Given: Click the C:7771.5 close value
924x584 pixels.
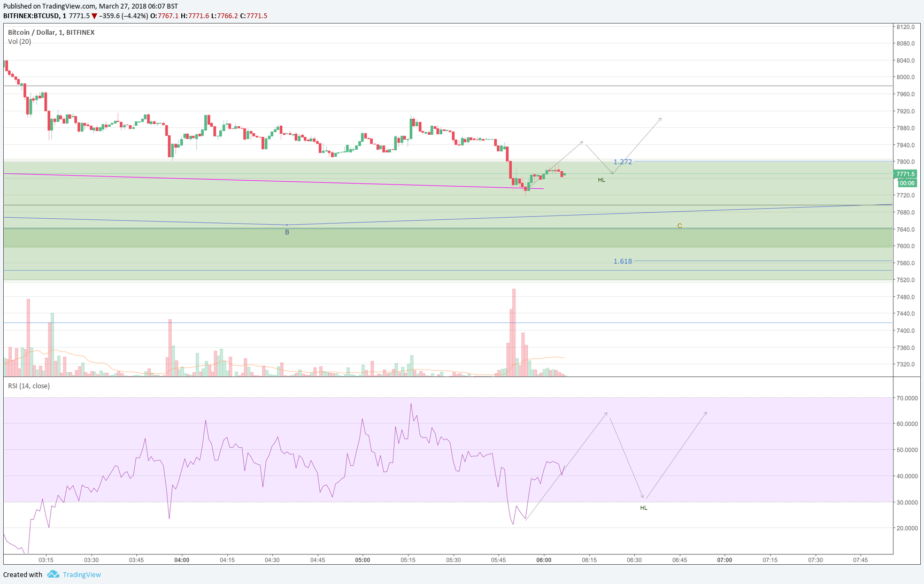Looking at the screenshot, I should (x=253, y=16).
